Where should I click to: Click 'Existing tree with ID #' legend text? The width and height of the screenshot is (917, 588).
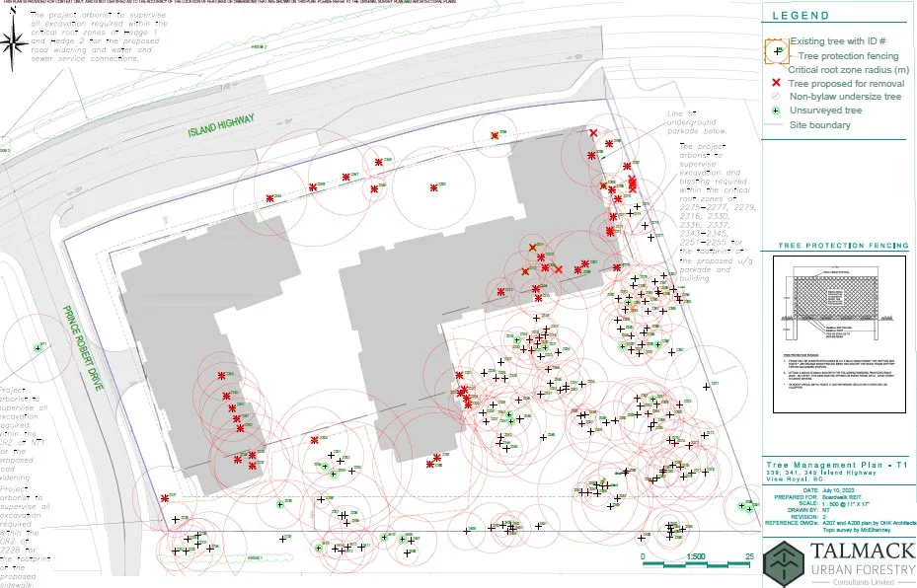pyautogui.click(x=837, y=41)
